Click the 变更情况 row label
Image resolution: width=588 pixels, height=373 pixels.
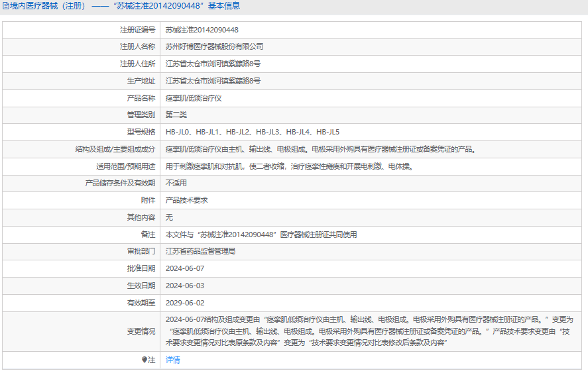[141, 331]
